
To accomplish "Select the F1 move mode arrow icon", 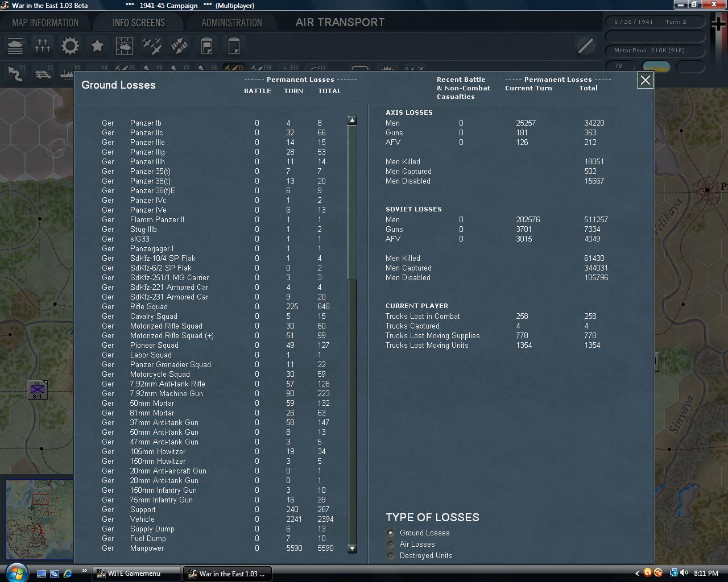I will (x=15, y=73).
